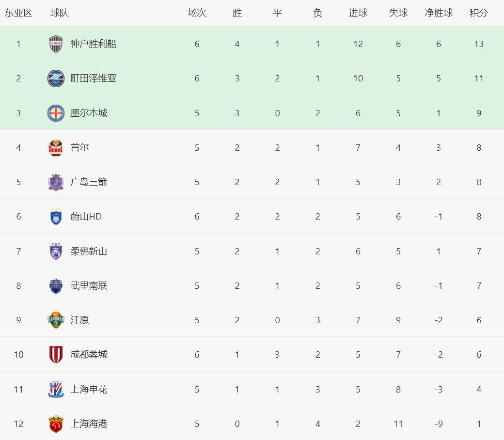Select the 东亚区 header label
504x440 pixels.
click(18, 13)
